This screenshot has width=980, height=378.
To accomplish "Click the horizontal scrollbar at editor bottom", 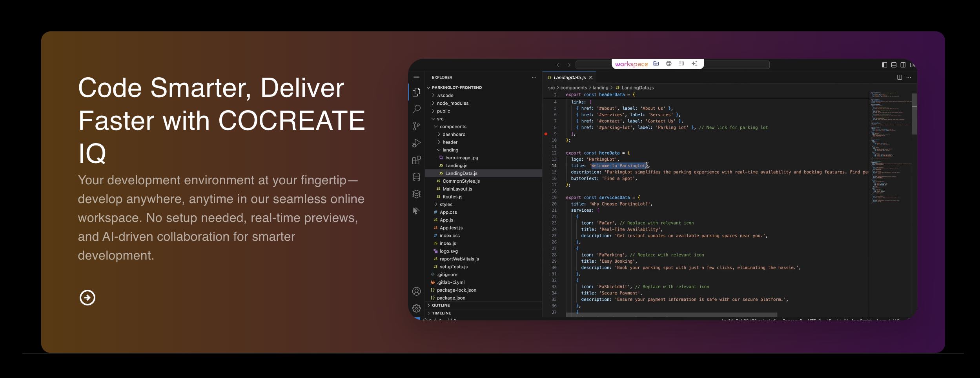I will click(x=671, y=315).
